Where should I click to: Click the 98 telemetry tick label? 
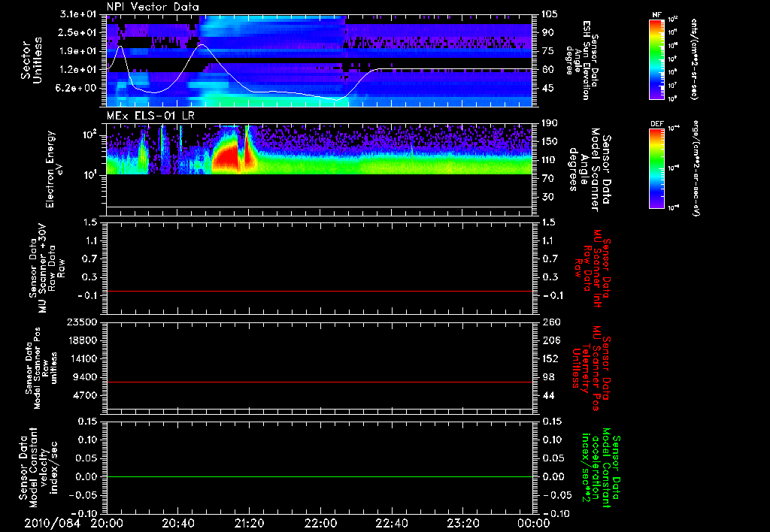[x=547, y=377]
